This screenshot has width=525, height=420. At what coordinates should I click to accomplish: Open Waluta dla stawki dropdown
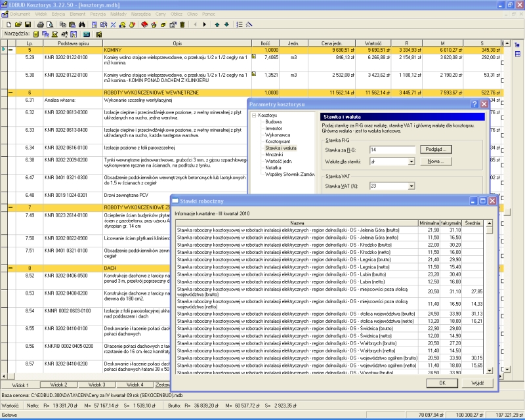click(411, 162)
